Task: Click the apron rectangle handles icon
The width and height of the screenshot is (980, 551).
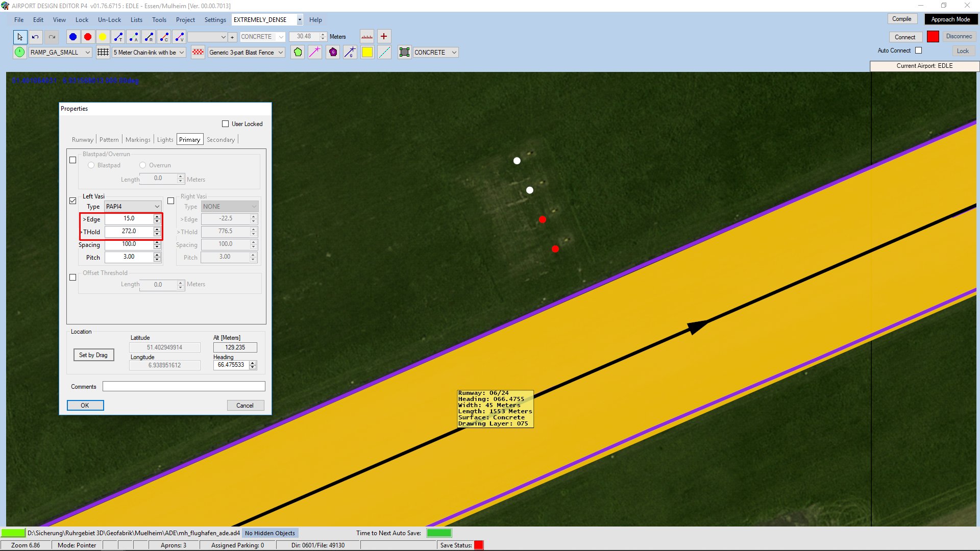Action: click(405, 52)
